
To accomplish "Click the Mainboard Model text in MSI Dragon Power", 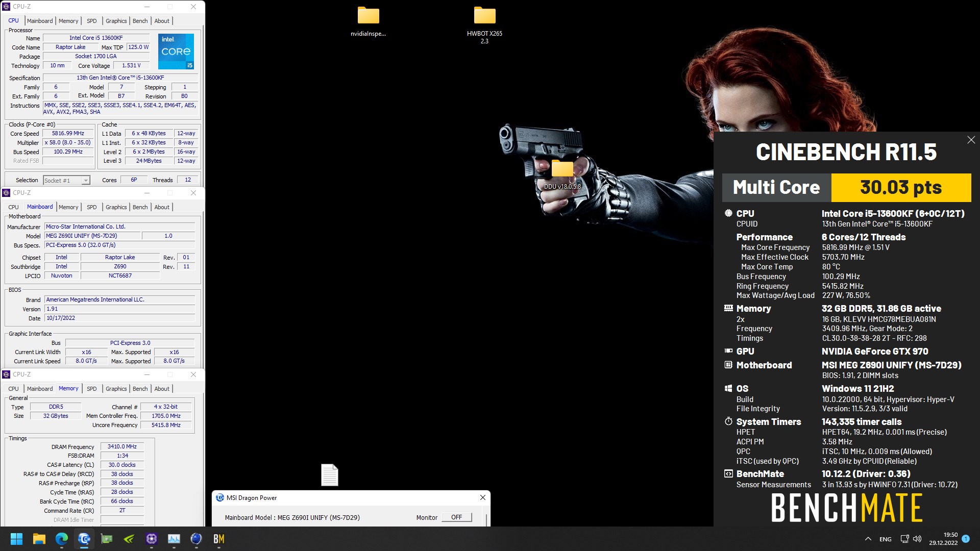I will click(x=292, y=517).
